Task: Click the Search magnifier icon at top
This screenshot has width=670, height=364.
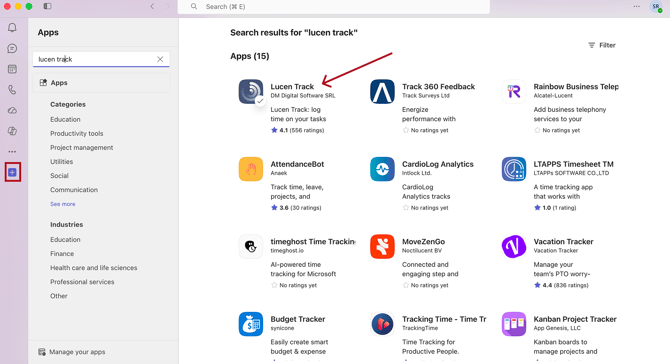Action: pos(194,6)
